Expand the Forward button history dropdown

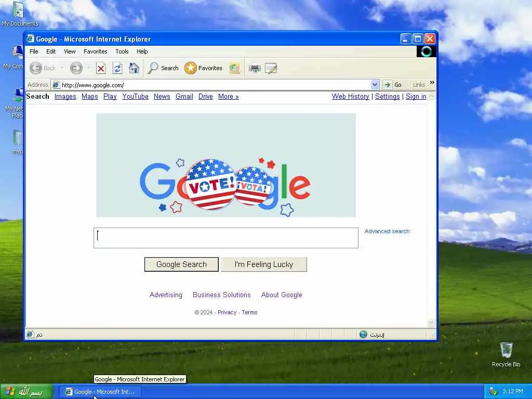pyautogui.click(x=88, y=68)
